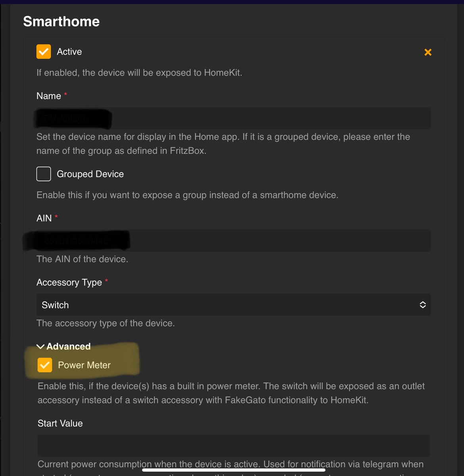Viewport: 464px width, 476px height.
Task: Click the "Grouped Device" label text
Action: (x=90, y=174)
